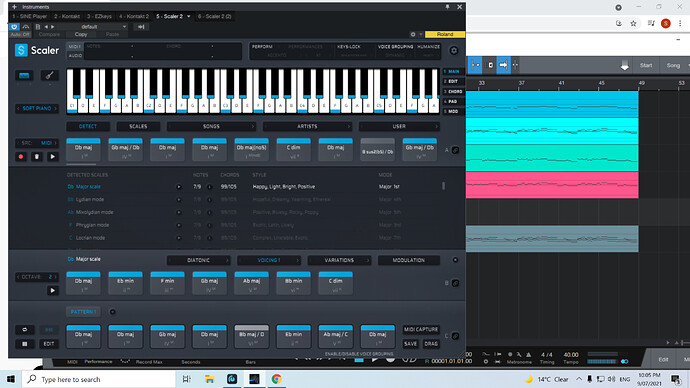Select the keyboard view icon
690x388 pixels.
pos(24,76)
